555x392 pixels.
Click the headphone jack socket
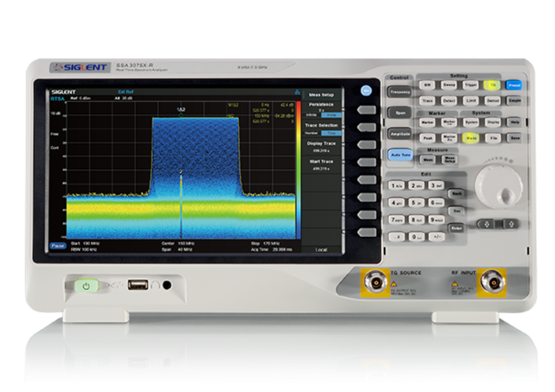167,285
